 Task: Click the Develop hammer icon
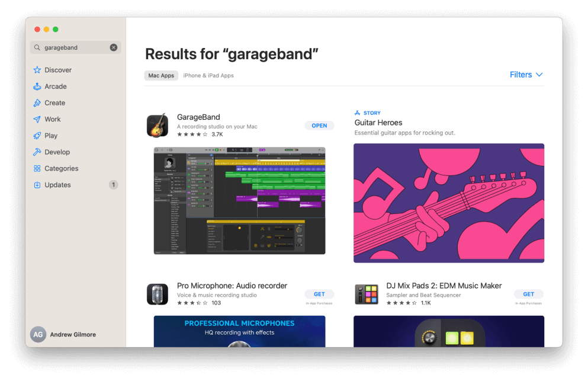tap(37, 152)
